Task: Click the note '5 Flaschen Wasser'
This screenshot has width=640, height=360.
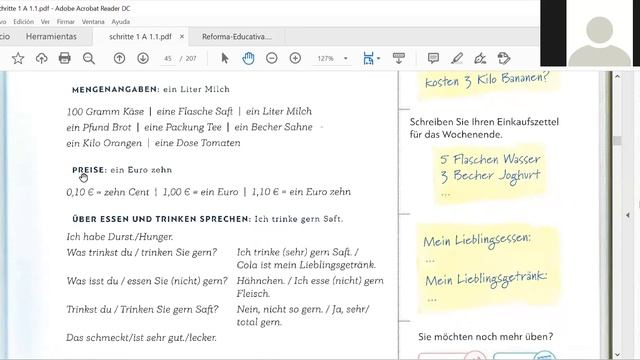Action: tap(490, 159)
